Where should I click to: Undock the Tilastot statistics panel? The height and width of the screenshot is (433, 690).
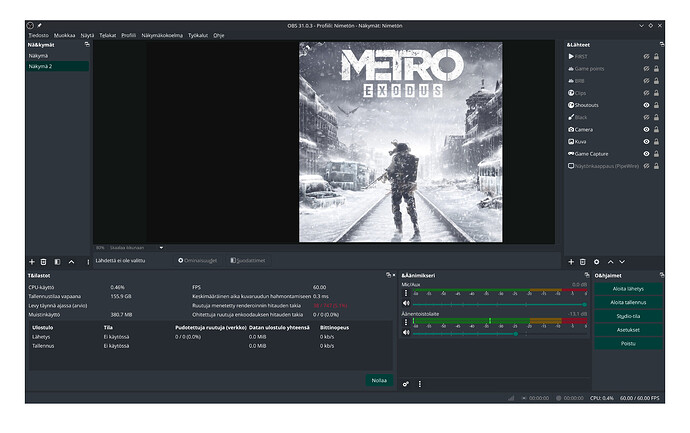pos(388,275)
